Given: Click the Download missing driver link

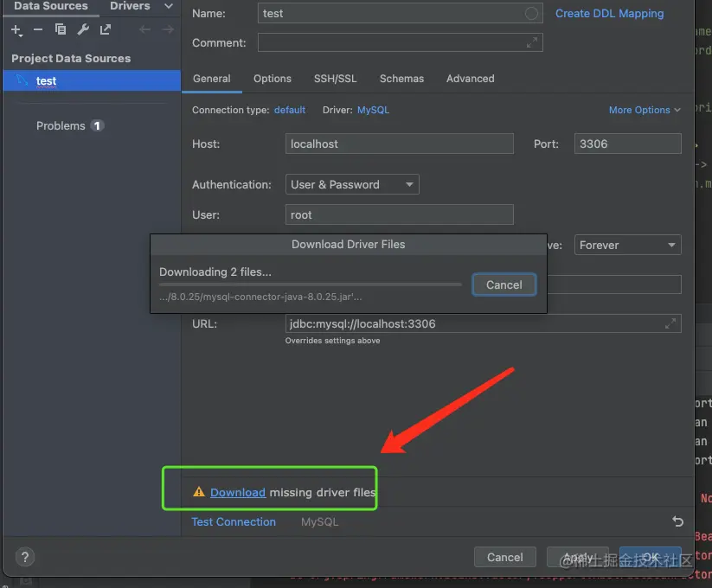Looking at the screenshot, I should click(x=238, y=492).
